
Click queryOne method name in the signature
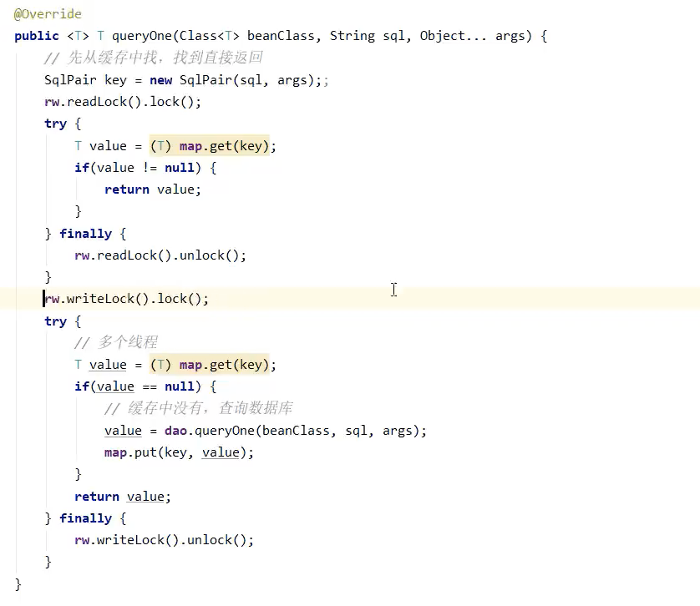[141, 36]
